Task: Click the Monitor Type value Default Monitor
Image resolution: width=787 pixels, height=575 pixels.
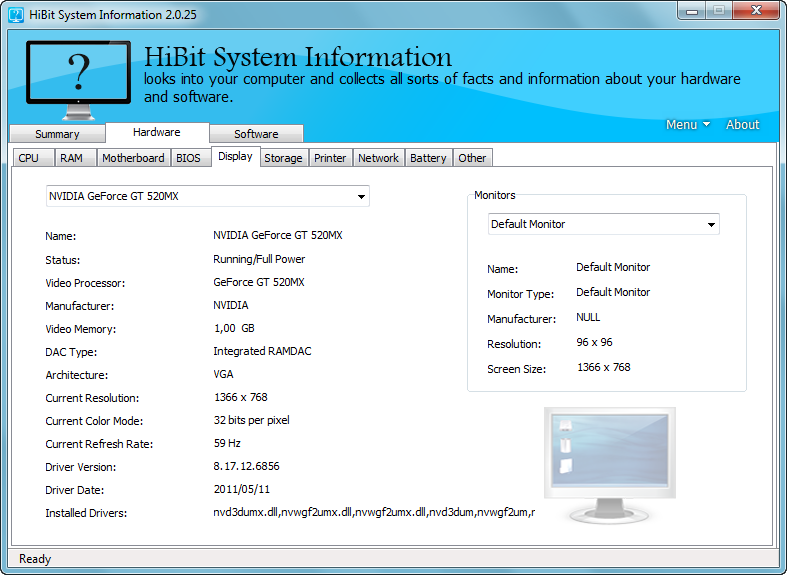Action: pyautogui.click(x=613, y=292)
